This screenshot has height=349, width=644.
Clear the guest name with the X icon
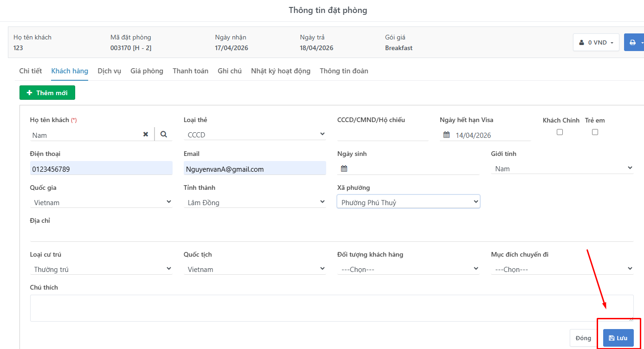146,134
